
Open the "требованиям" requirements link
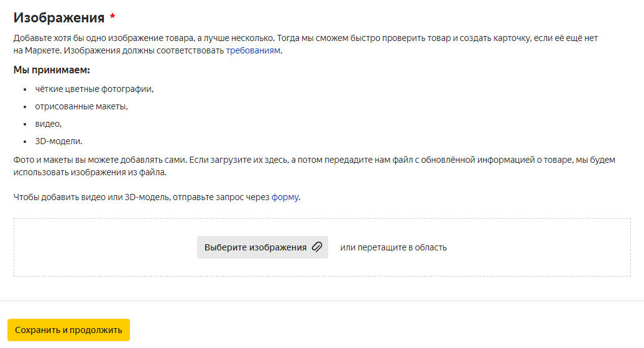click(x=253, y=50)
